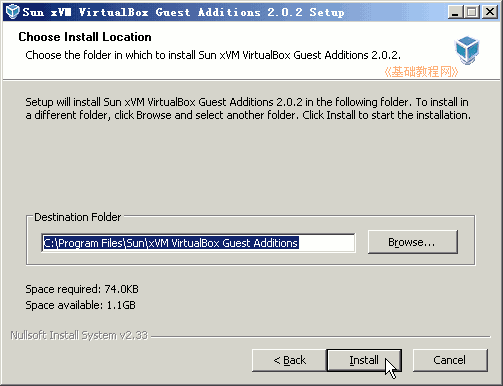Click the VirtualBox cube logo in header
503x386 pixels.
[467, 50]
